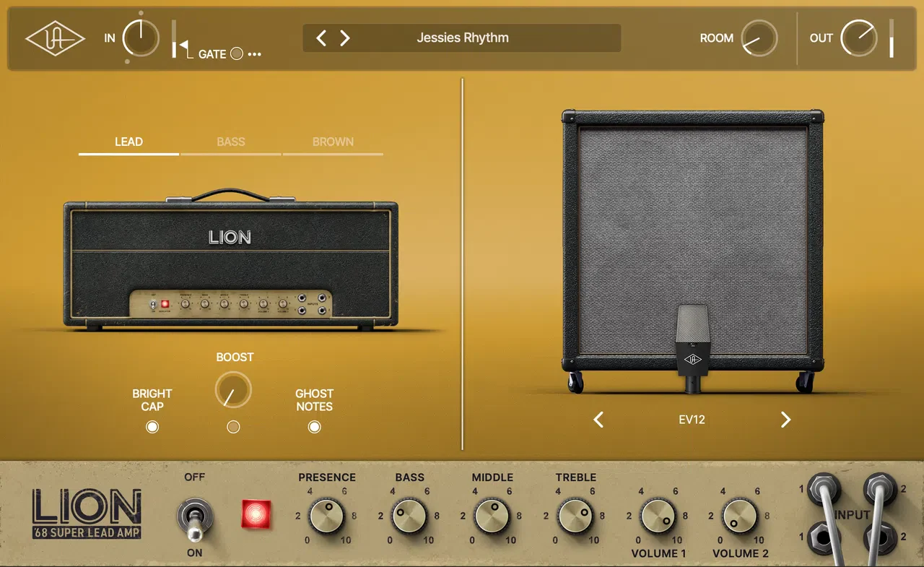Image resolution: width=924 pixels, height=567 pixels.
Task: Switch to the BROWN amp mode
Action: (x=333, y=142)
